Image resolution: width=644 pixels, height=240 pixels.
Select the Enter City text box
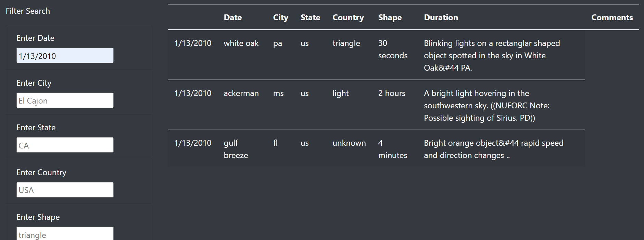[65, 100]
